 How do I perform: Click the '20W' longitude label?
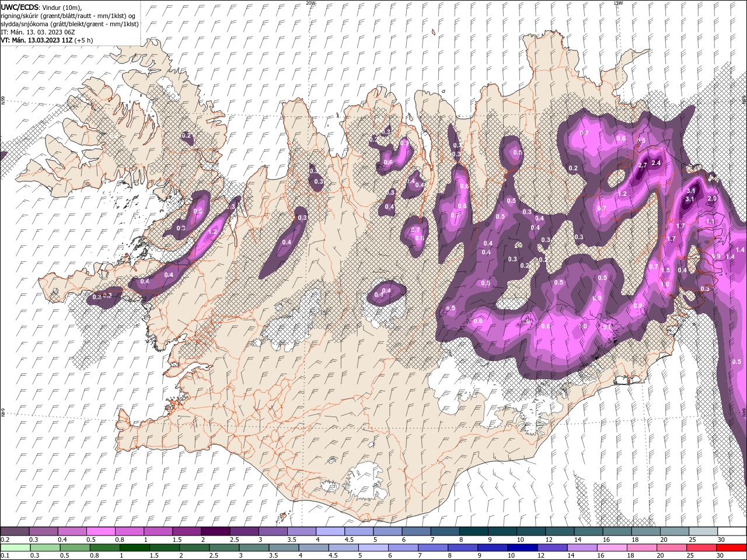(x=310, y=3)
